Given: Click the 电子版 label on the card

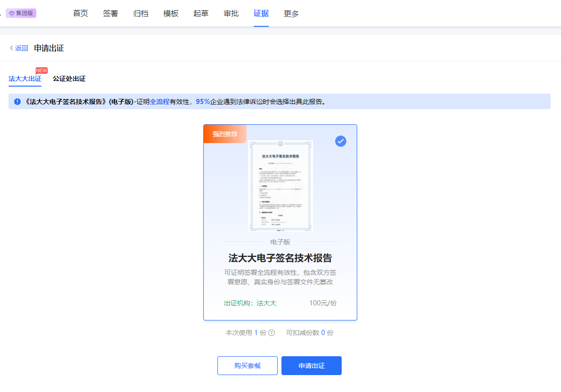Looking at the screenshot, I should tap(280, 242).
